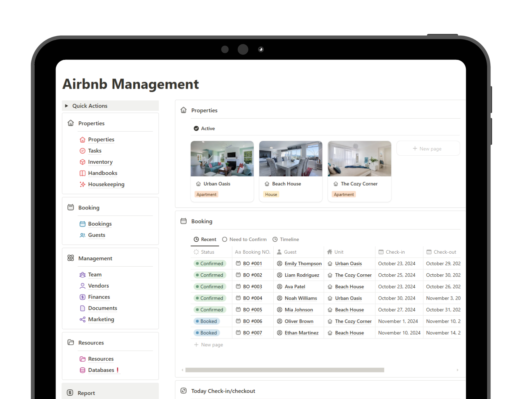
Task: Click the Housekeeping sparkle icon
Action: 82,184
